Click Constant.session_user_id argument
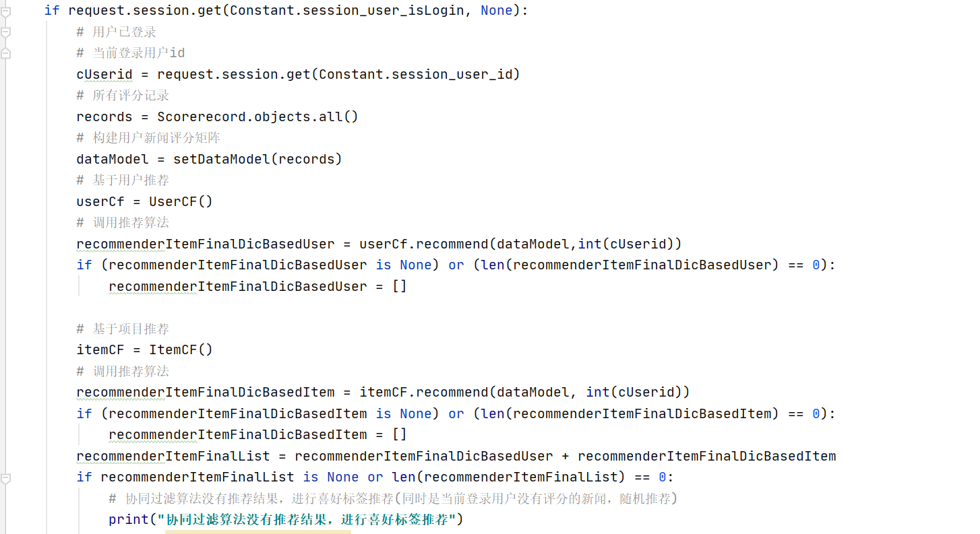Viewport: 980px width, 534px height. pyautogui.click(x=415, y=74)
